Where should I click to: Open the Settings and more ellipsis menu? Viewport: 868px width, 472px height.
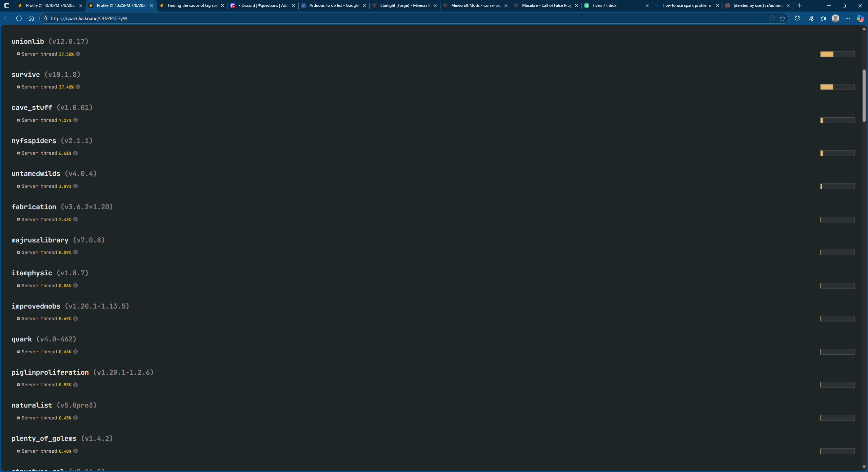pyautogui.click(x=848, y=18)
